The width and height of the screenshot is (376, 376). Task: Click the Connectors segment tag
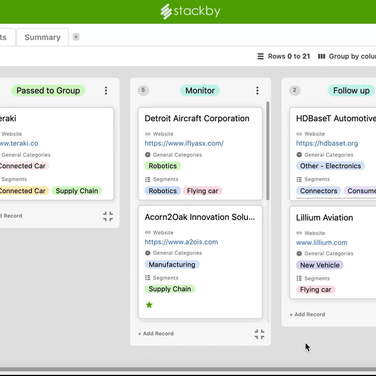tap(318, 191)
